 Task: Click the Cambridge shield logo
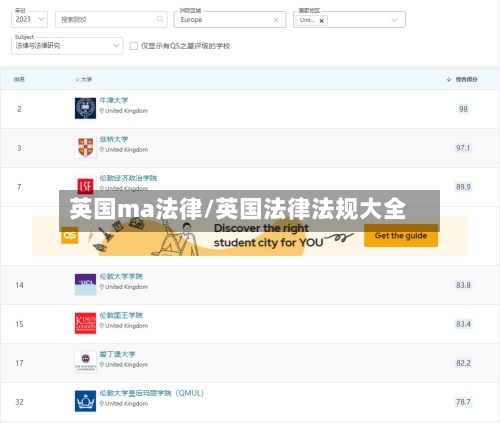[x=85, y=147]
